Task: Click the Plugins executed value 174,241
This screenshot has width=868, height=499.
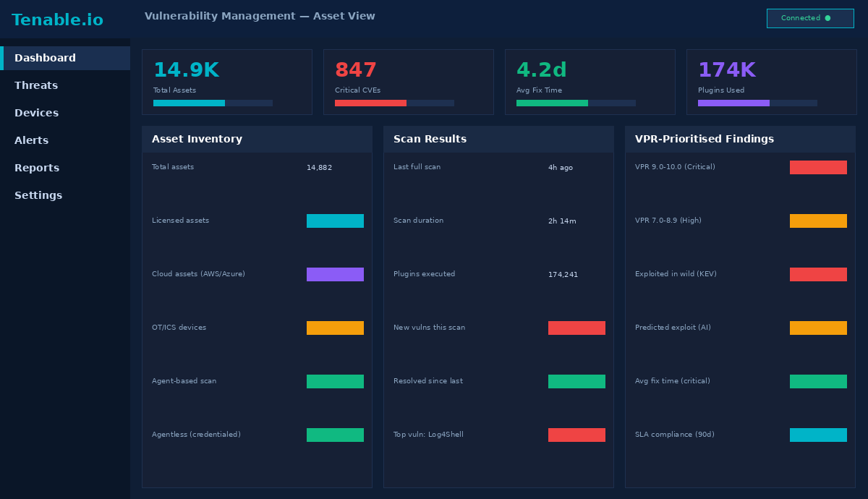Action: [563, 275]
